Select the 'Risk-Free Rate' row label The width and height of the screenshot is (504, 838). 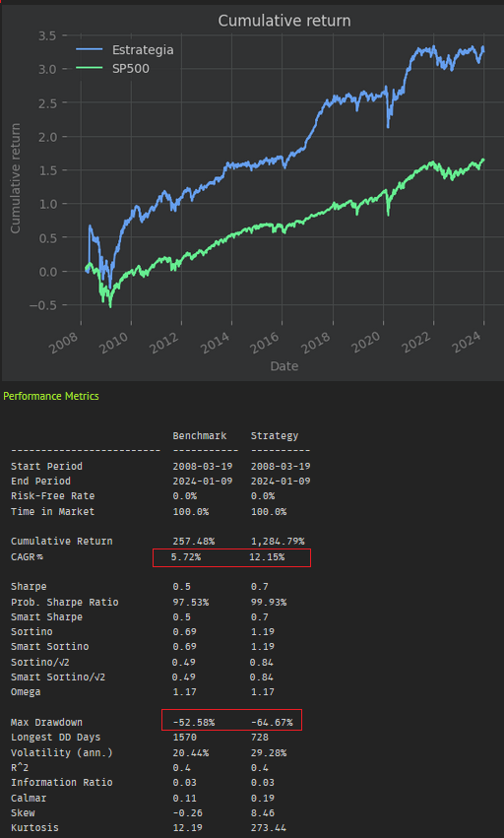point(52,496)
